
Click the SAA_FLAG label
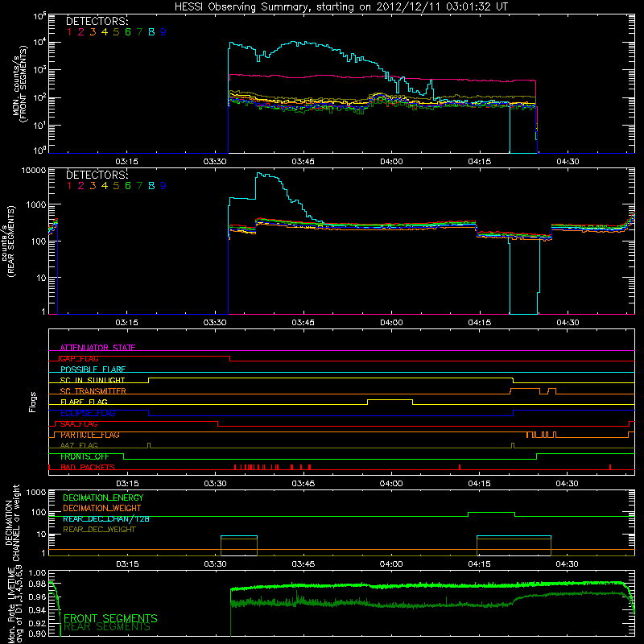[79, 424]
